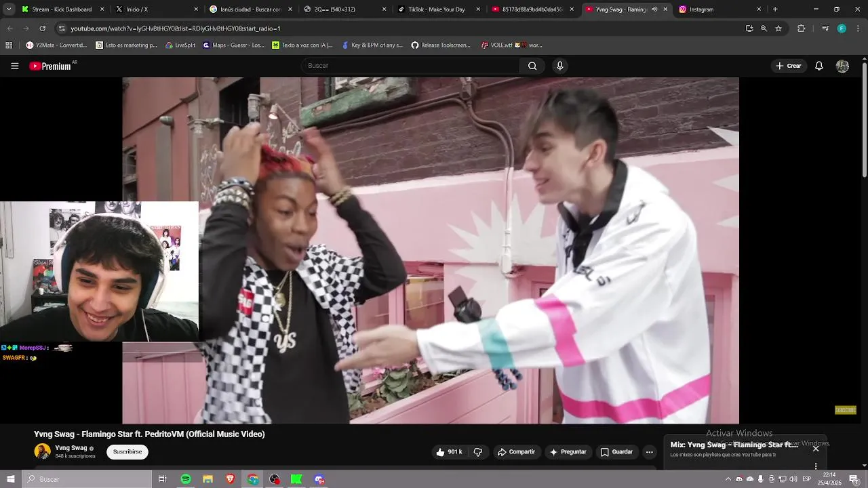This screenshot has height=488, width=868.
Task: Switch to Stream - Kick Dashboard tab
Action: coord(62,9)
